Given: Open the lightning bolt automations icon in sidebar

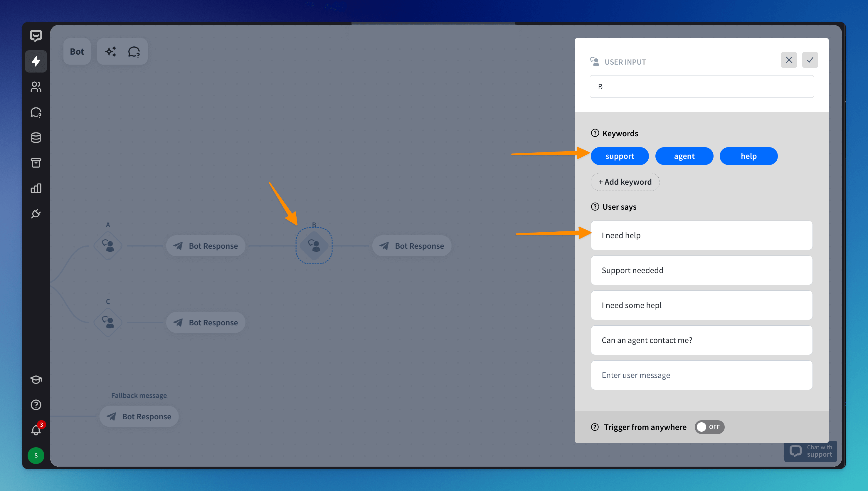Looking at the screenshot, I should 36,61.
